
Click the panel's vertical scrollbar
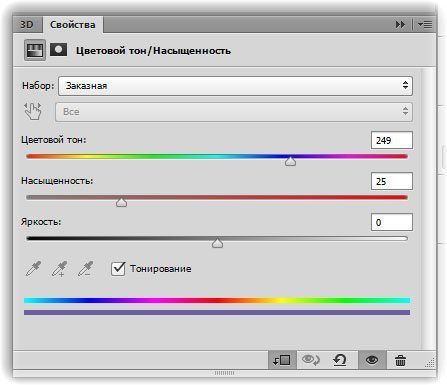click(x=429, y=208)
